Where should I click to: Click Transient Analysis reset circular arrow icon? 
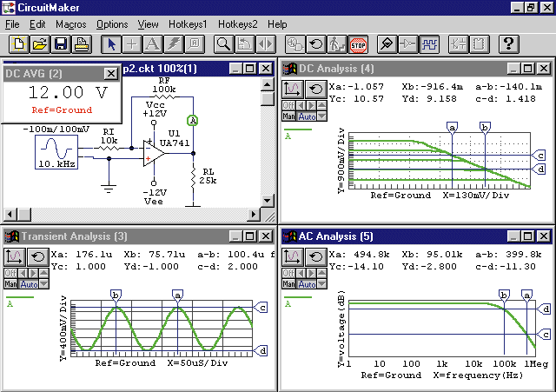[x=37, y=256]
